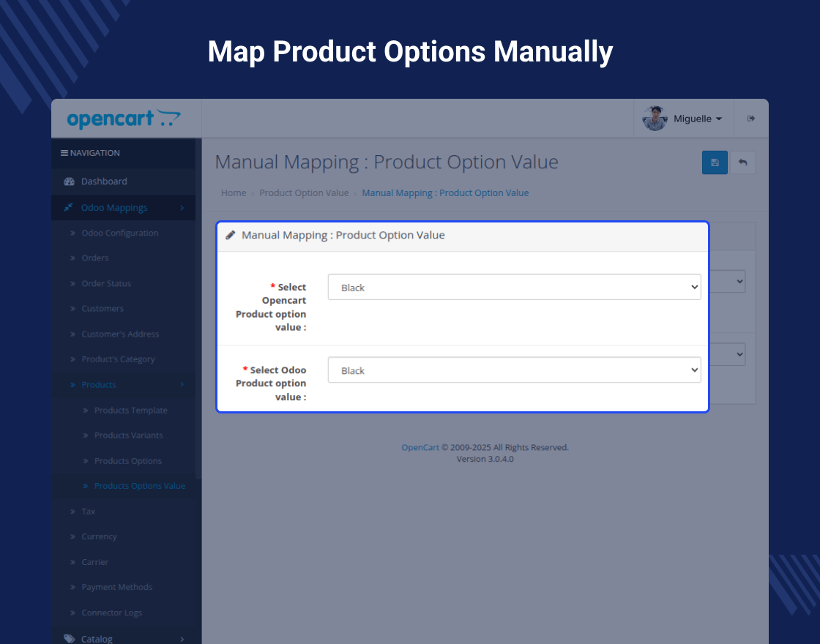820x644 pixels.
Task: Select Products Options submenu item
Action: point(128,461)
